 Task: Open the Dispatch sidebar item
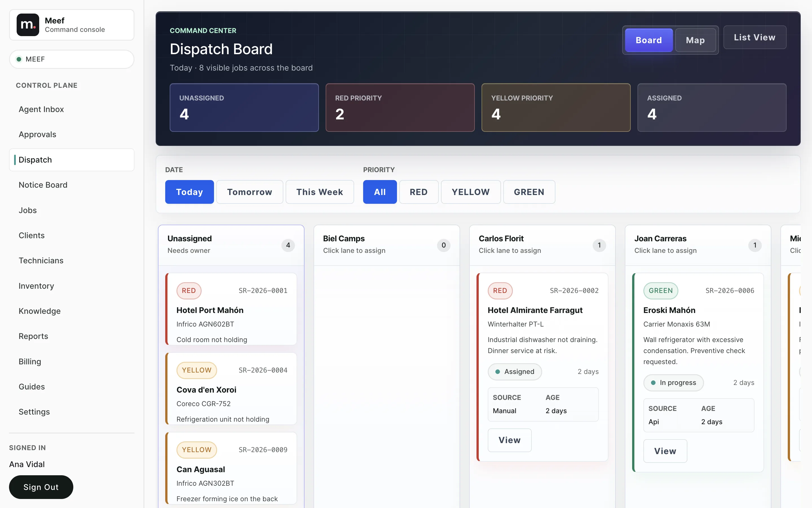point(71,159)
